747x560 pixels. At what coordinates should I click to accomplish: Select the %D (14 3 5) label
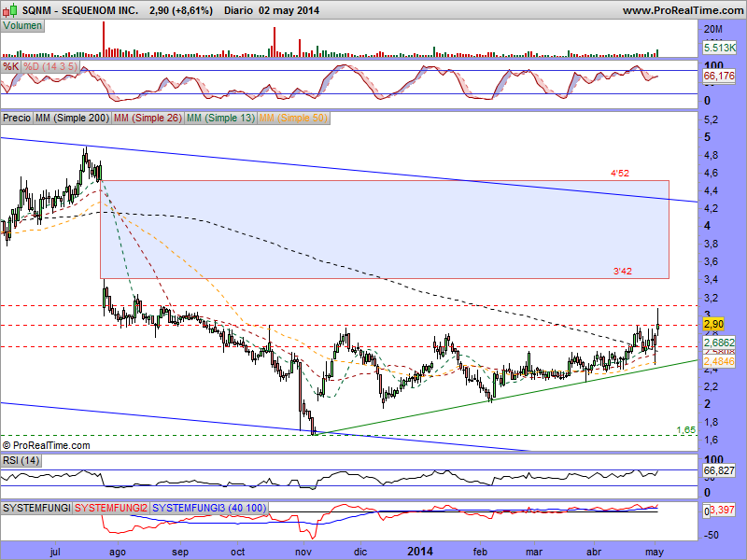coord(50,66)
